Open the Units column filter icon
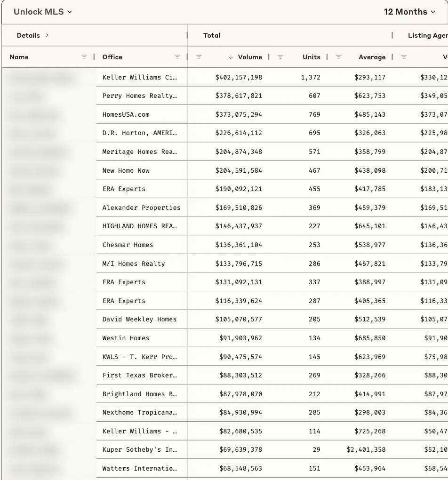The height and width of the screenshot is (480, 448). (280, 57)
